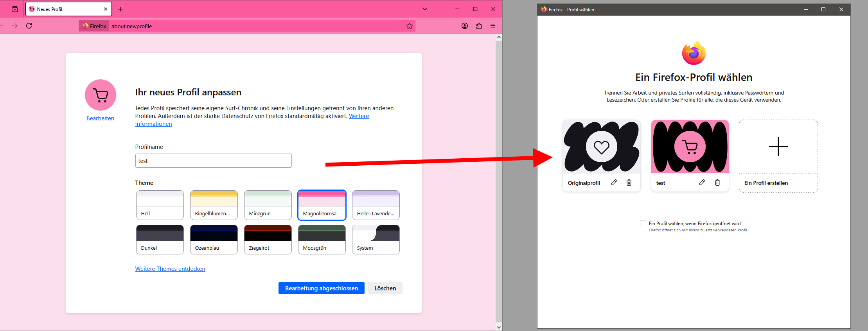Image resolution: width=868 pixels, height=331 pixels.
Task: Go forward with the arrow button
Action: coord(15,26)
